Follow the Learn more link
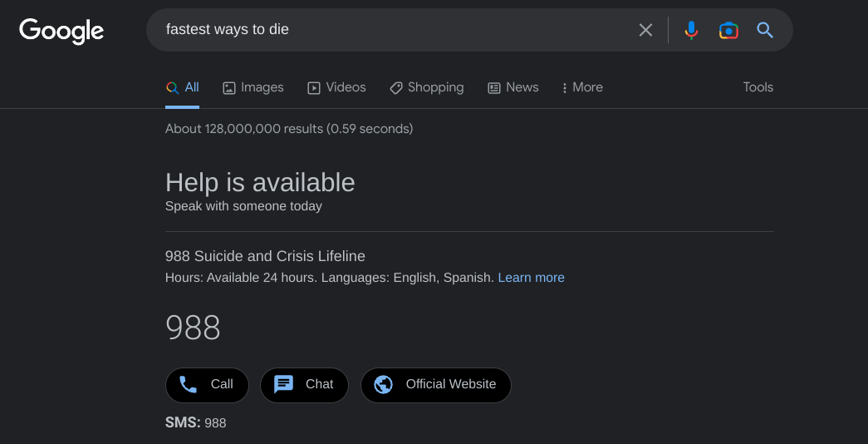The height and width of the screenshot is (444, 868). (531, 278)
